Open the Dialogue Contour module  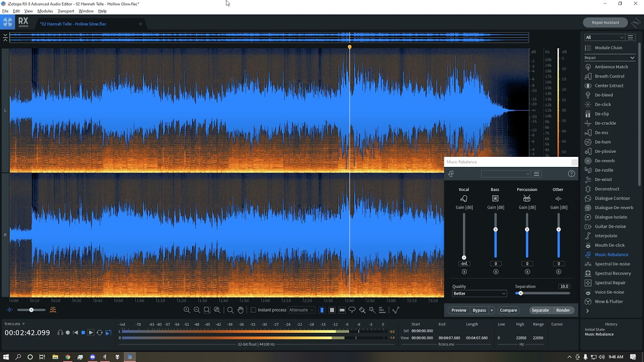tap(607, 198)
